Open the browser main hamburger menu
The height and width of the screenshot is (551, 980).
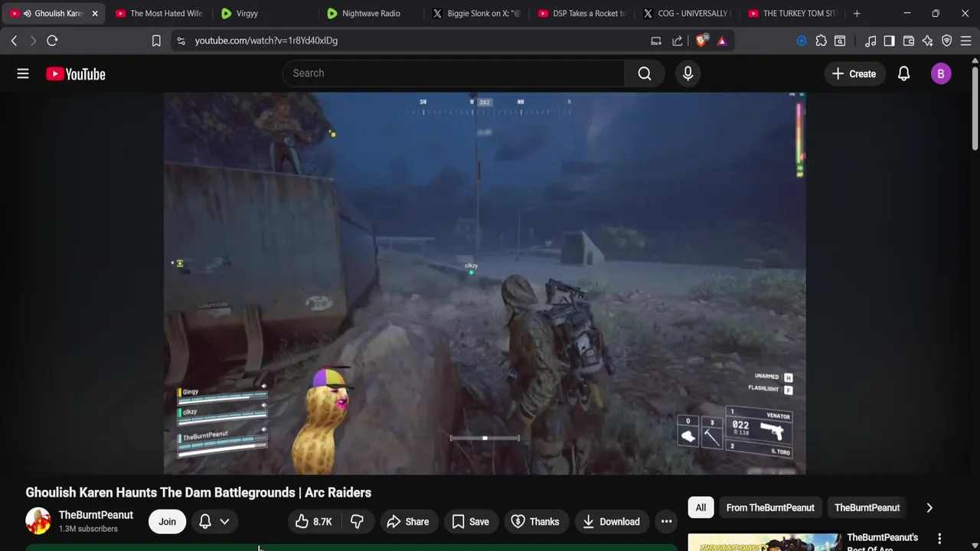click(966, 41)
